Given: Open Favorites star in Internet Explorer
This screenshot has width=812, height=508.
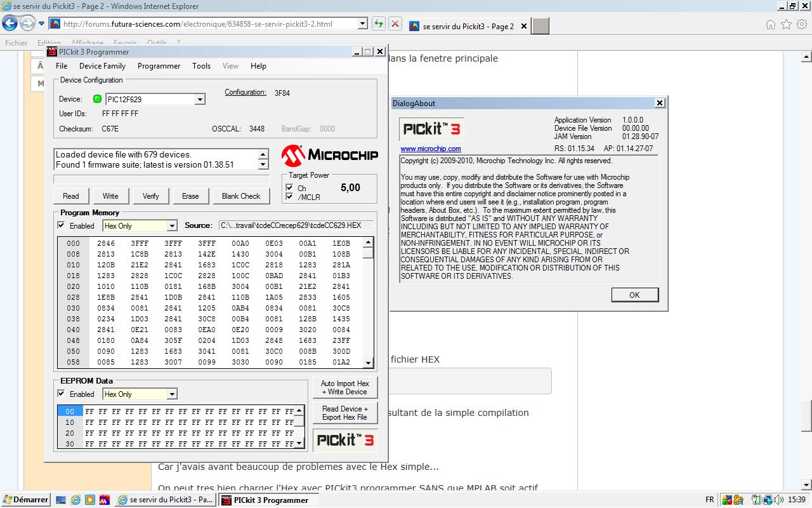Looking at the screenshot, I should click(x=786, y=25).
